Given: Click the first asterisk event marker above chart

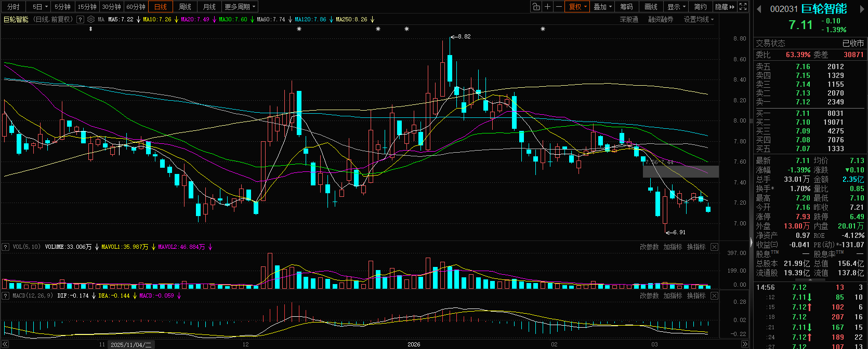Looking at the screenshot, I should click(x=299, y=29).
